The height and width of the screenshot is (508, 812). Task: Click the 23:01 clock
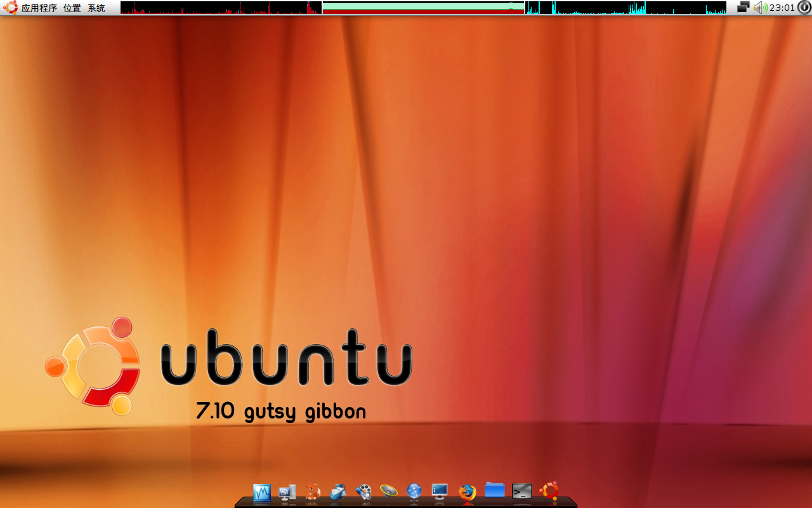(x=782, y=8)
